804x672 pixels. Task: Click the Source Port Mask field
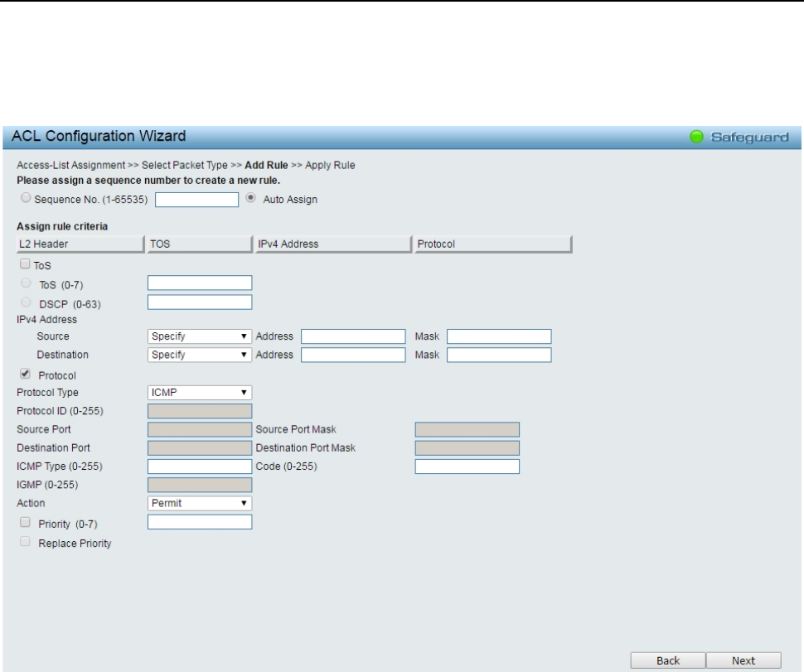pos(467,429)
